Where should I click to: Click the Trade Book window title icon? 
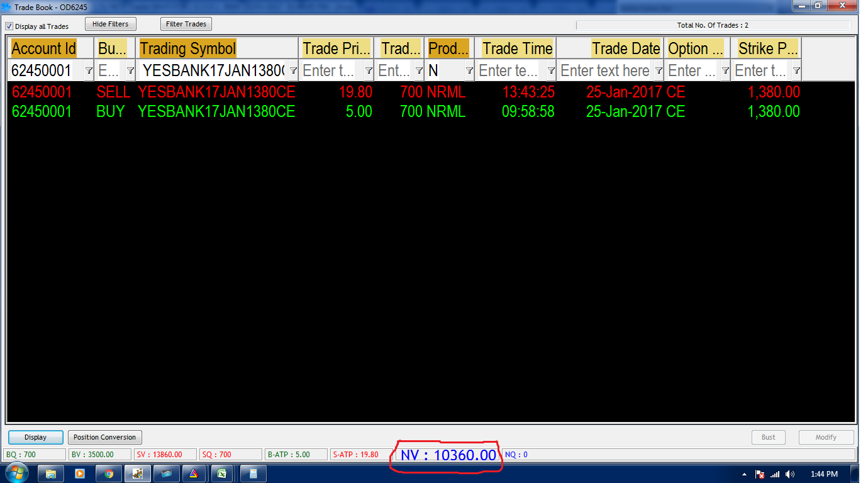tap(7, 7)
